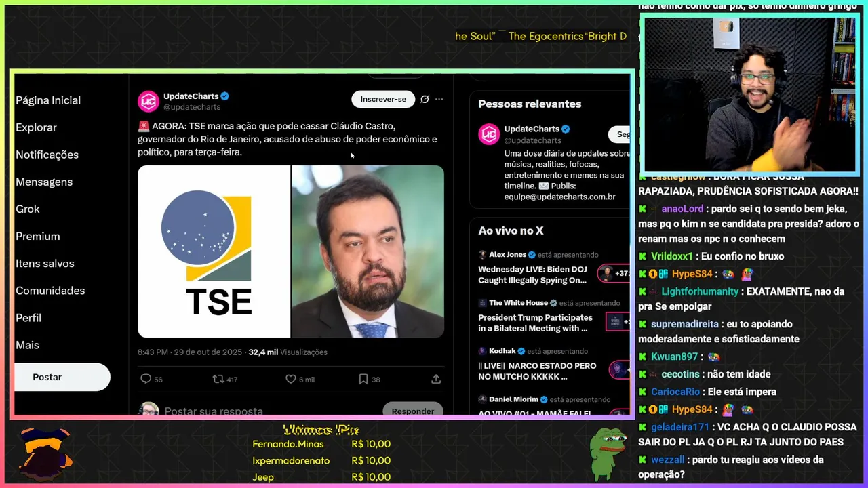Click UpdateCharts name in Pessoas relevantes

(x=532, y=129)
